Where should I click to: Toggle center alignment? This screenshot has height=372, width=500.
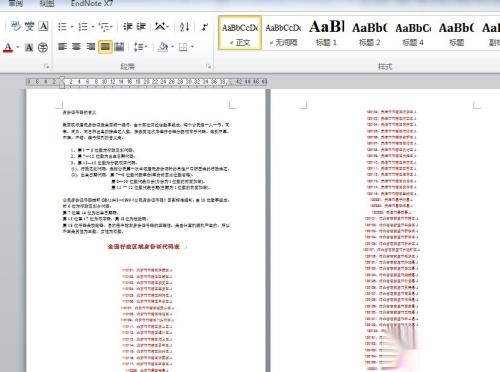(77, 47)
